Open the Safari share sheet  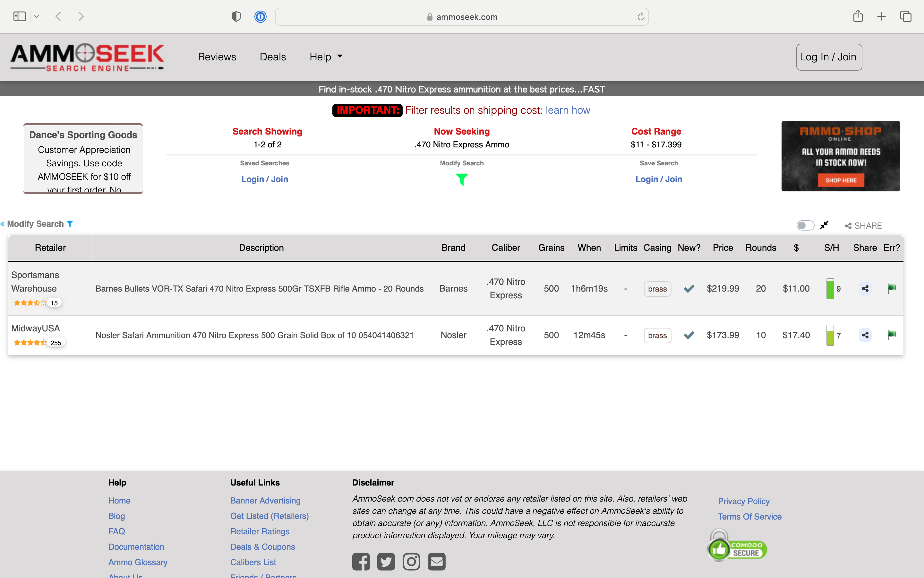tap(858, 16)
